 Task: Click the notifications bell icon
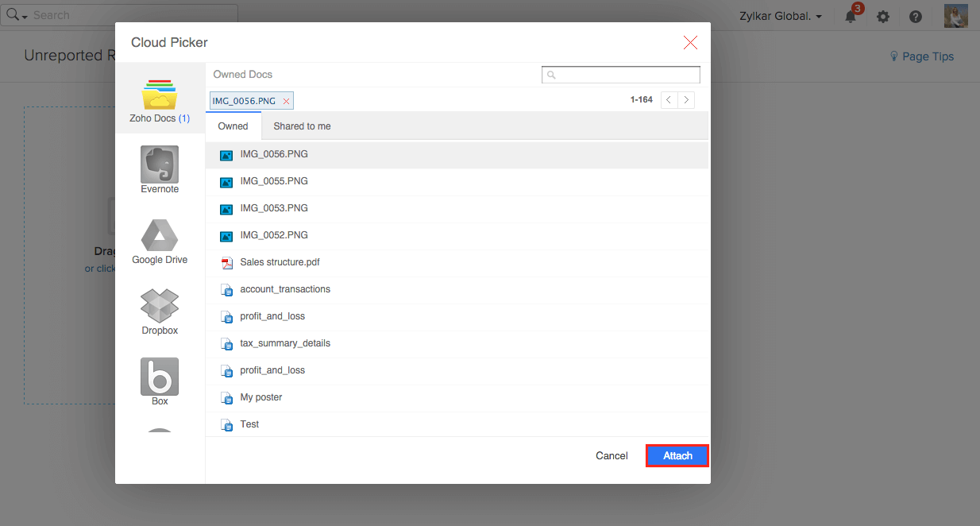click(851, 16)
